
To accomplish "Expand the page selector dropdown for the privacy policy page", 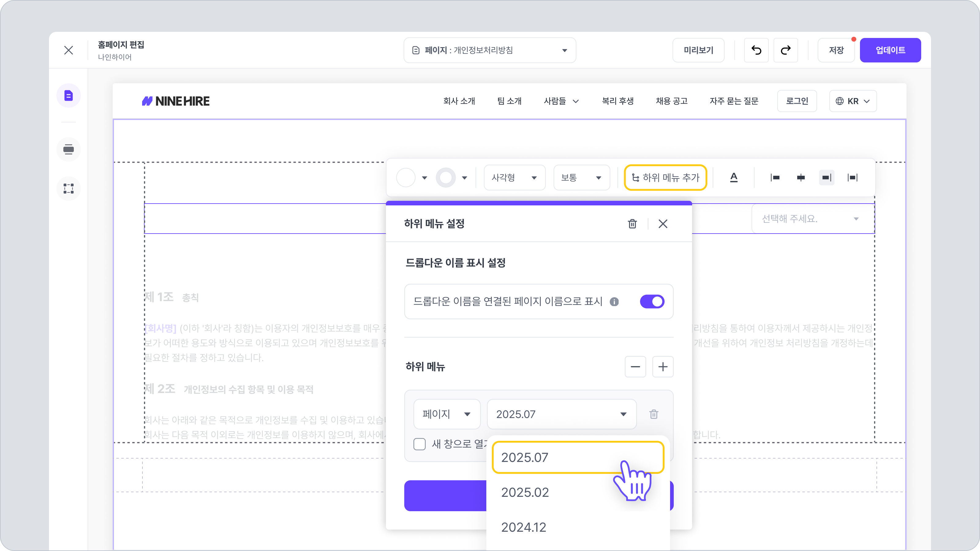I will pyautogui.click(x=490, y=50).
